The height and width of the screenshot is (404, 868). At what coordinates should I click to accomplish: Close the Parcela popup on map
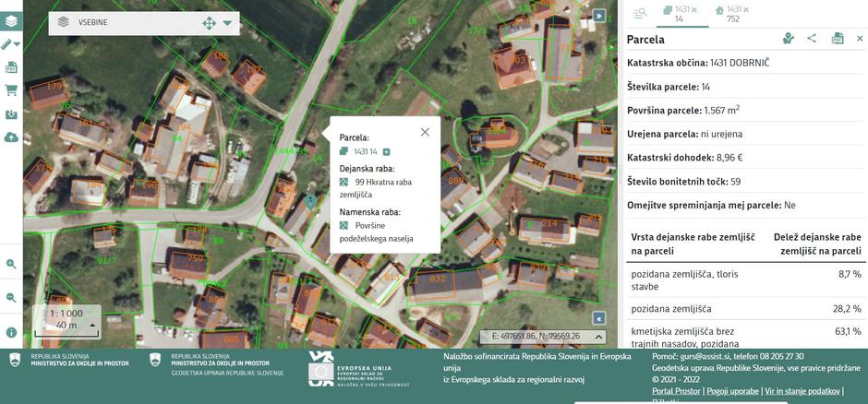(425, 132)
